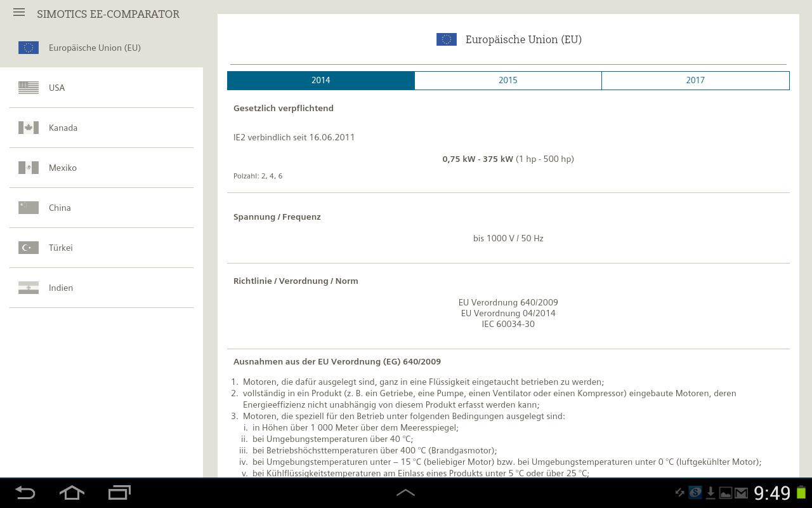Screen dimensions: 812x508
Task: Click 'Polzahl: 2, 4, 6' text
Action: coord(258,176)
